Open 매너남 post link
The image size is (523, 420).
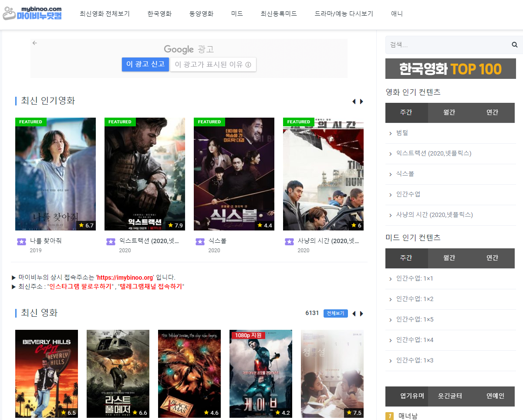408,416
